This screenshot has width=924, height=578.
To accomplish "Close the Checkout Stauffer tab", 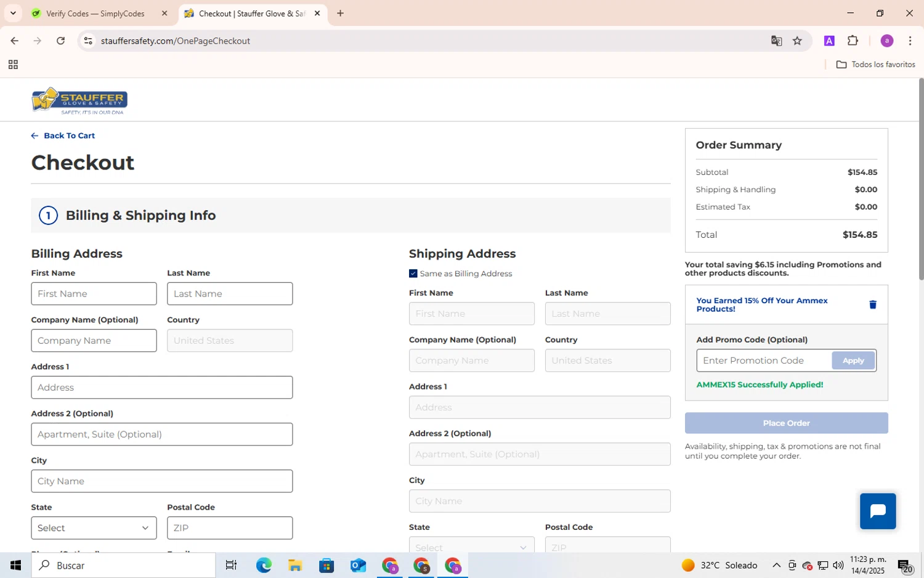I will [317, 13].
